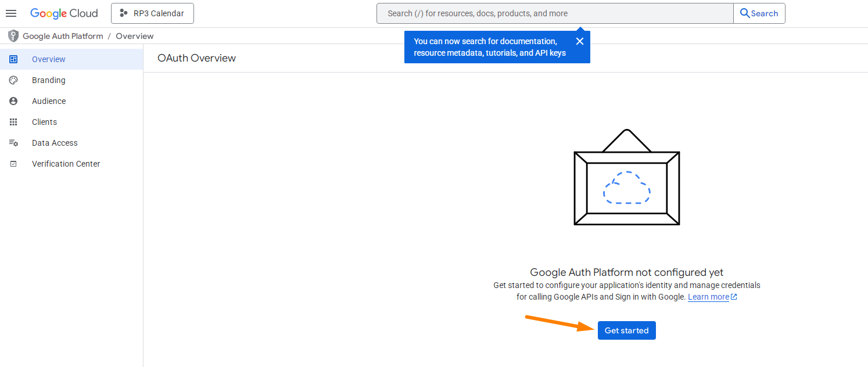Screen dimensions: 868x367
Task: Click the Google Cloud logo
Action: point(64,13)
